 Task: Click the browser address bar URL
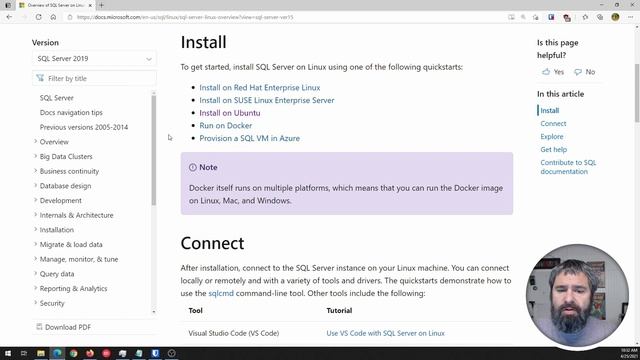pyautogui.click(x=185, y=17)
